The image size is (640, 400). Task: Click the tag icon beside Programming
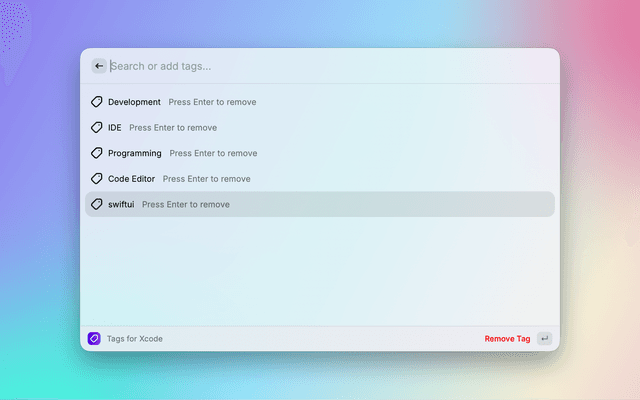pyautogui.click(x=97, y=153)
